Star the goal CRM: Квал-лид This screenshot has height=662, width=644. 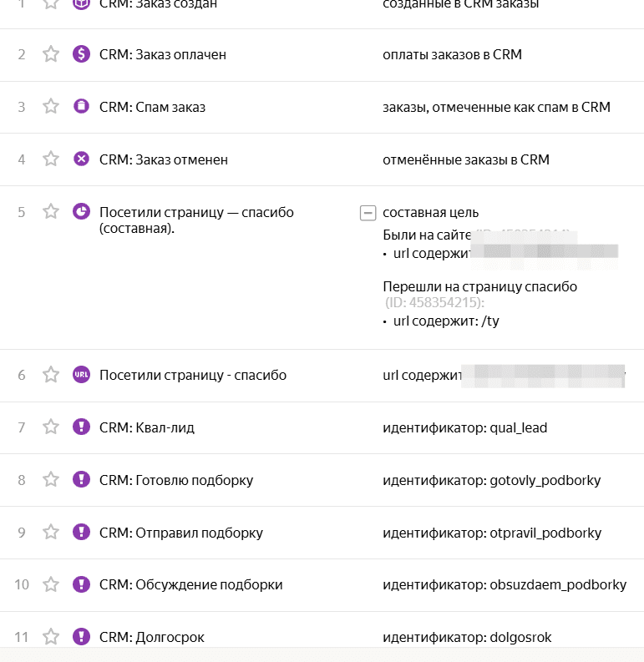[x=51, y=427]
